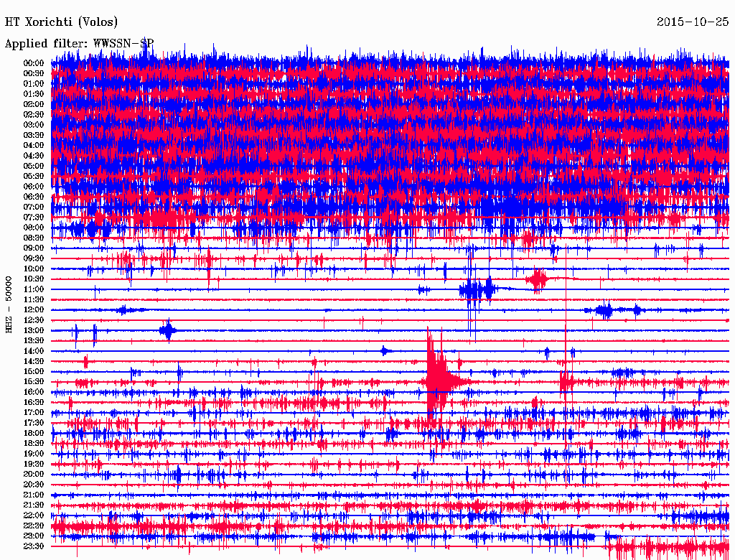Screen dimensions: 735x560
Task: Click the largest red earthquake waveform burst
Action: 438,377
